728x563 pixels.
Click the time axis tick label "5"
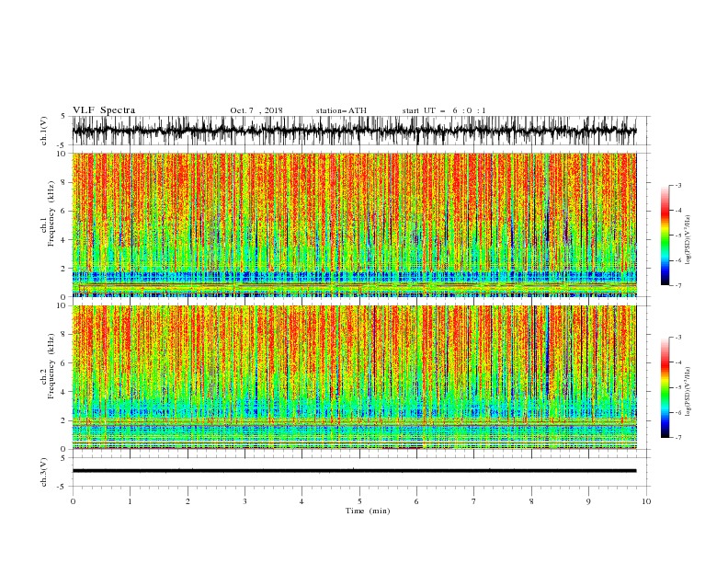coord(359,501)
